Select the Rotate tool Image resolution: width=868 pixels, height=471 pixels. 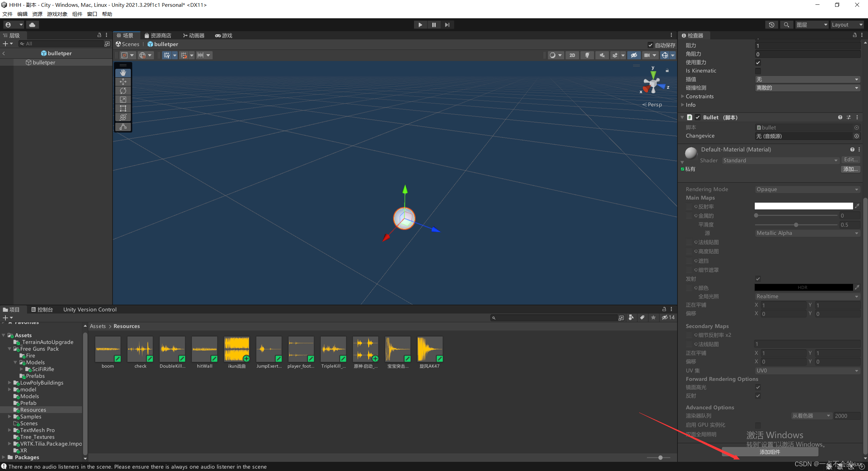click(123, 90)
